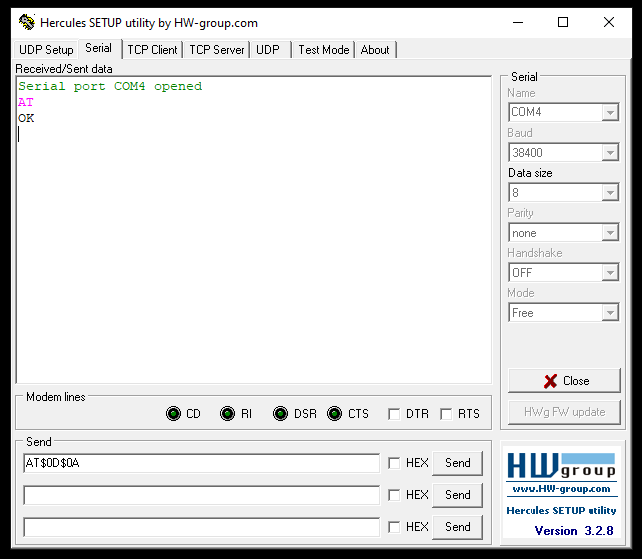The height and width of the screenshot is (559, 642).
Task: Click the second empty send input field
Action: 201,495
